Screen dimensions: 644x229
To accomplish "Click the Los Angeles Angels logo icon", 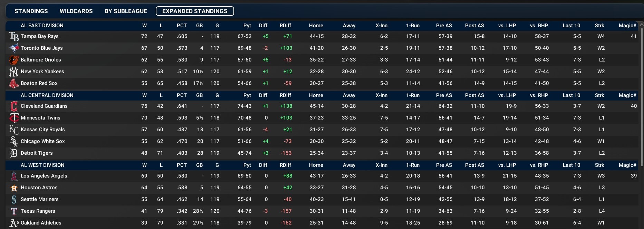I will click(x=14, y=176).
